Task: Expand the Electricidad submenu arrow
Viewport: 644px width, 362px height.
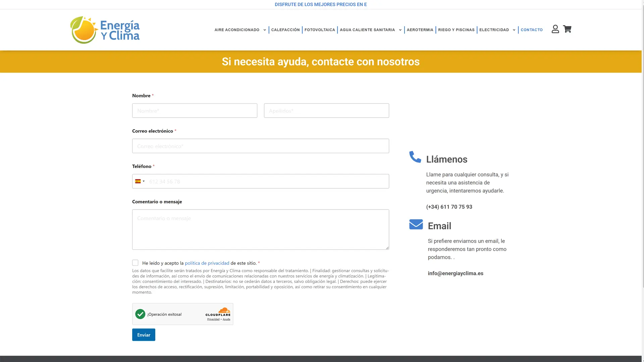Action: click(x=514, y=30)
